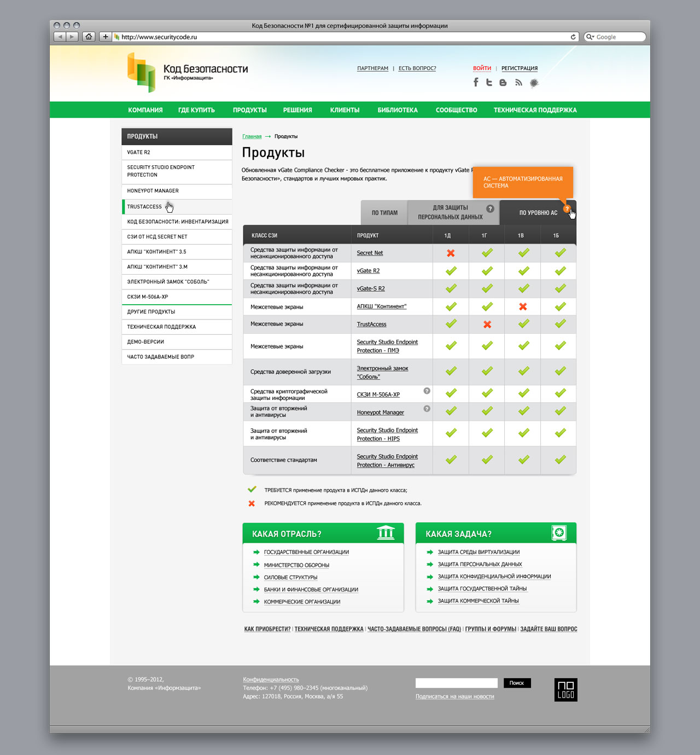
Task: Switch to the ПО ТИПАМ tab
Action: click(384, 213)
